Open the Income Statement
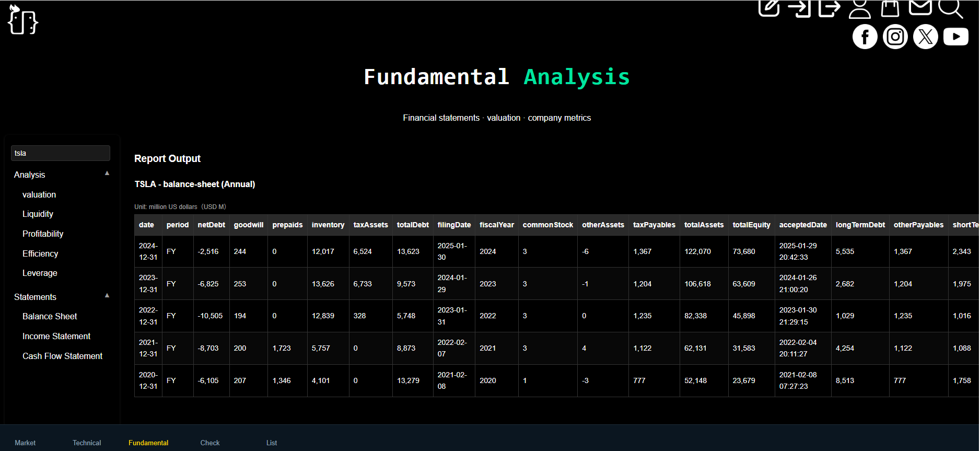 [x=56, y=336]
